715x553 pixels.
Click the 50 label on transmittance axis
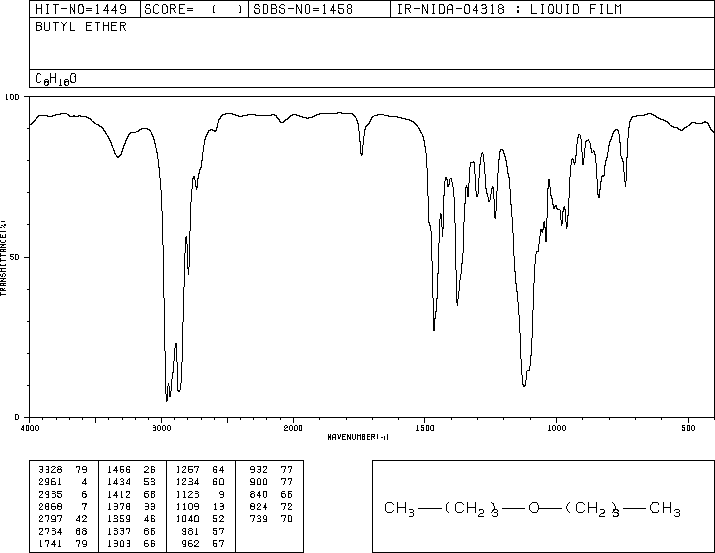[x=15, y=257]
